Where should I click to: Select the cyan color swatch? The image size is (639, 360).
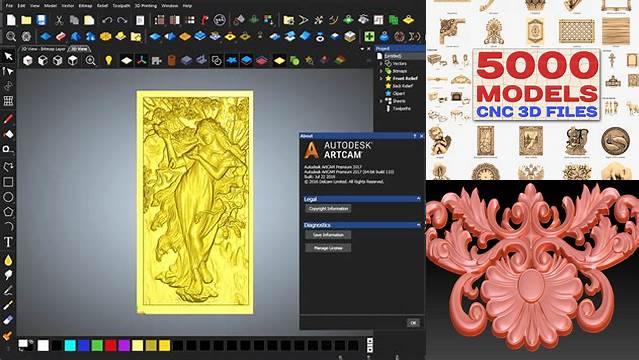(70, 346)
